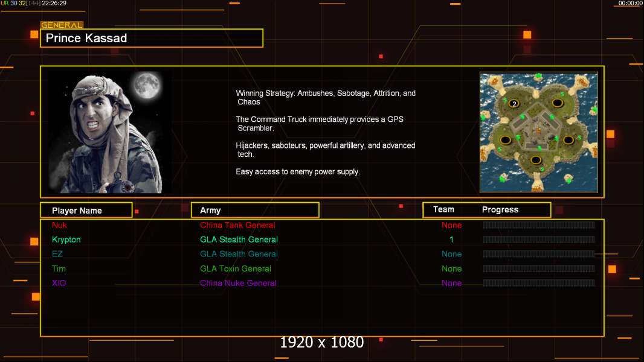Image resolution: width=644 pixels, height=362 pixels.
Task: Click China Nuke General army entry
Action: click(238, 283)
